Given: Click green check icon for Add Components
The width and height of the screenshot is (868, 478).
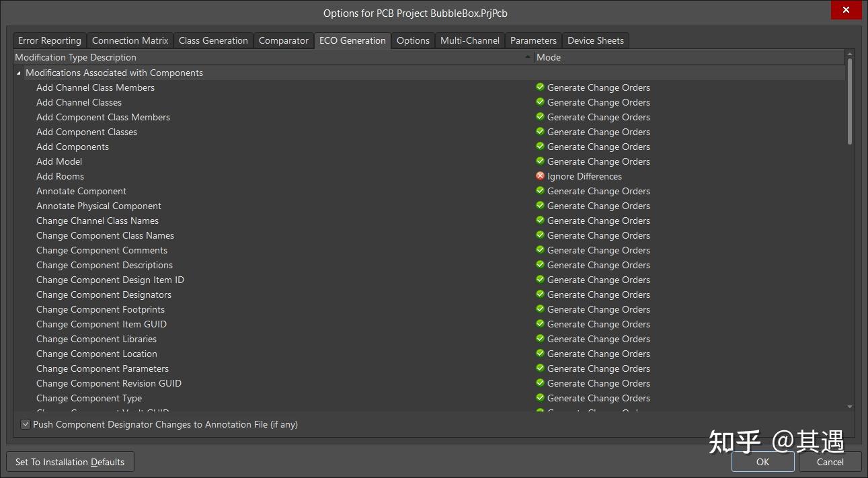Looking at the screenshot, I should [540, 146].
